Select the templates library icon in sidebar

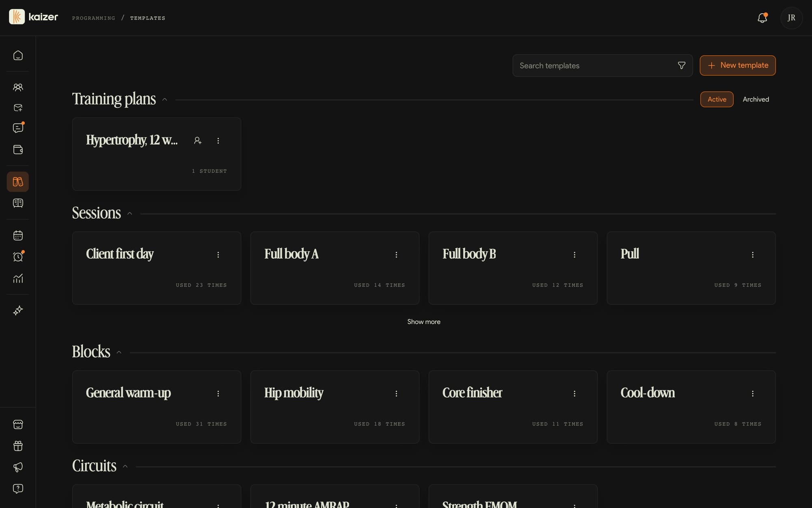coord(18,182)
